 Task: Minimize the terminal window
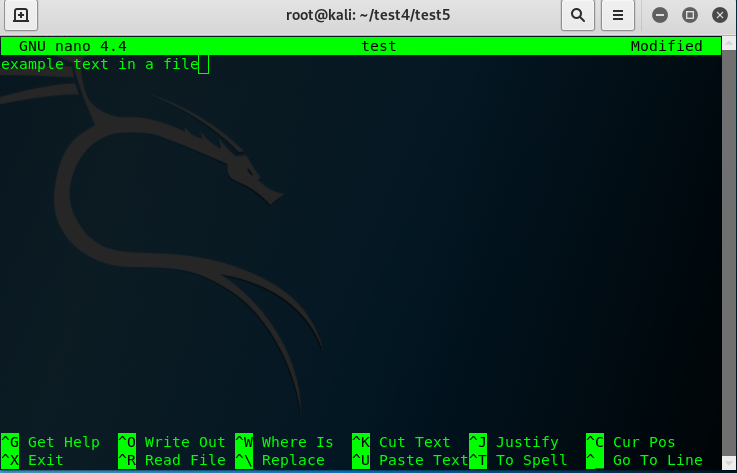point(659,15)
